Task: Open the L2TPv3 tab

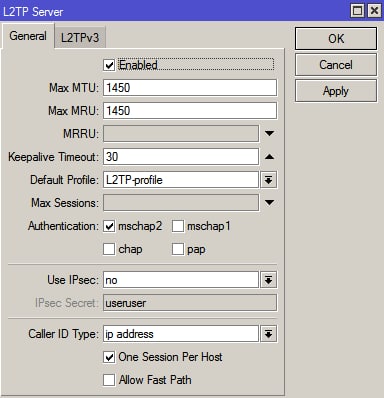Action: tap(80, 37)
